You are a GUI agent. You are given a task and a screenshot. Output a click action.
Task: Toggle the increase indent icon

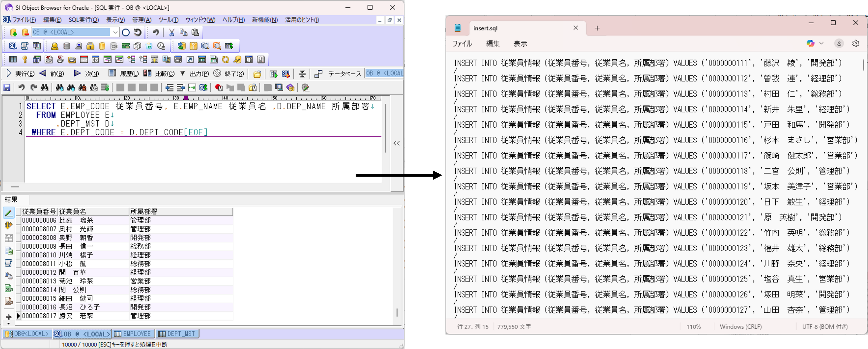click(169, 88)
